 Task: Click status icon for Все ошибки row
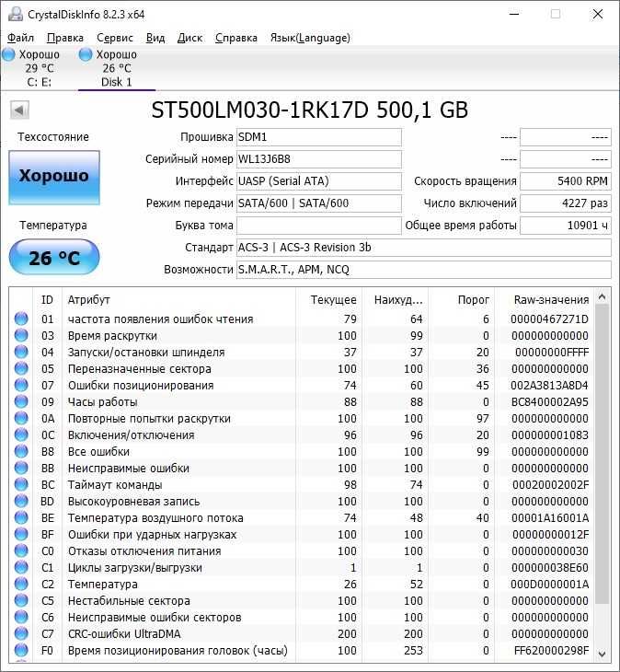(21, 451)
